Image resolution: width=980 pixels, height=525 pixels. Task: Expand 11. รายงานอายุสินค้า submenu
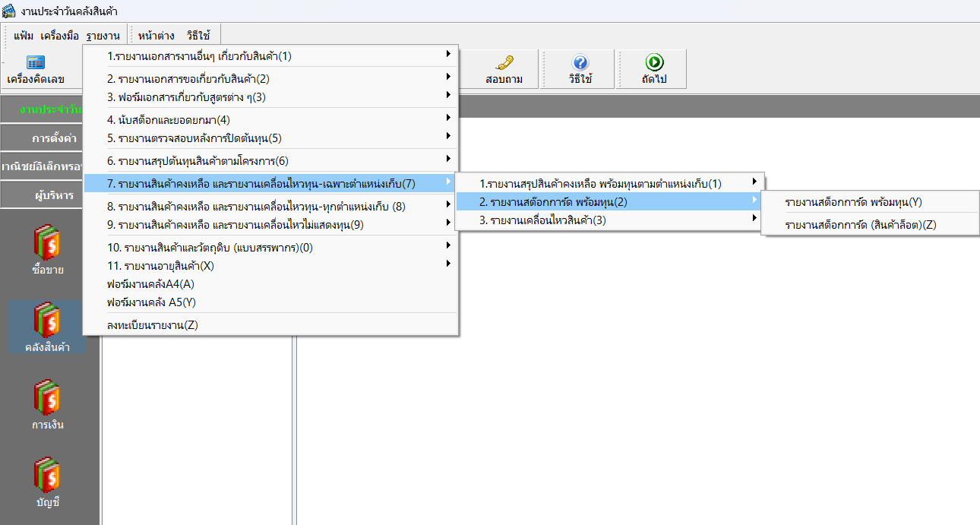pyautogui.click(x=161, y=266)
